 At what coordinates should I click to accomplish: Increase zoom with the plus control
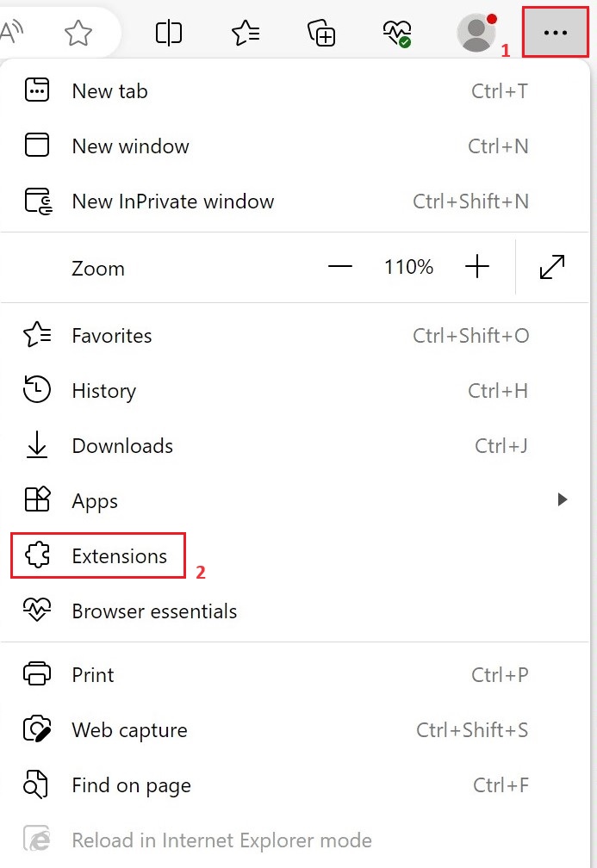point(477,267)
